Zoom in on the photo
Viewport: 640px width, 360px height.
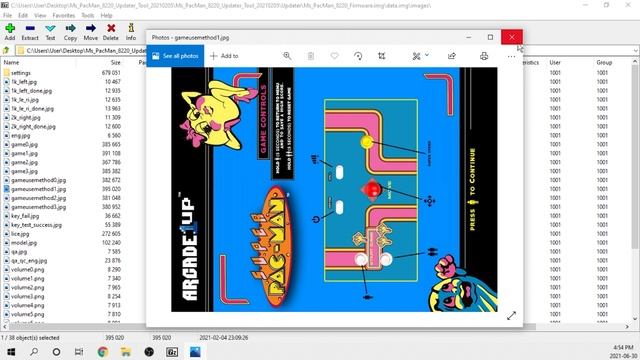[287, 56]
